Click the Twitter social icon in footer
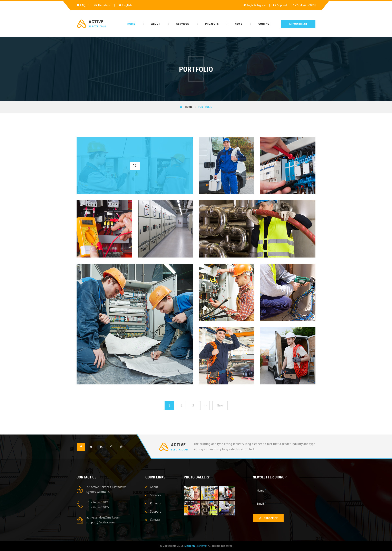Screen dimensions: 392x551 click(x=91, y=447)
